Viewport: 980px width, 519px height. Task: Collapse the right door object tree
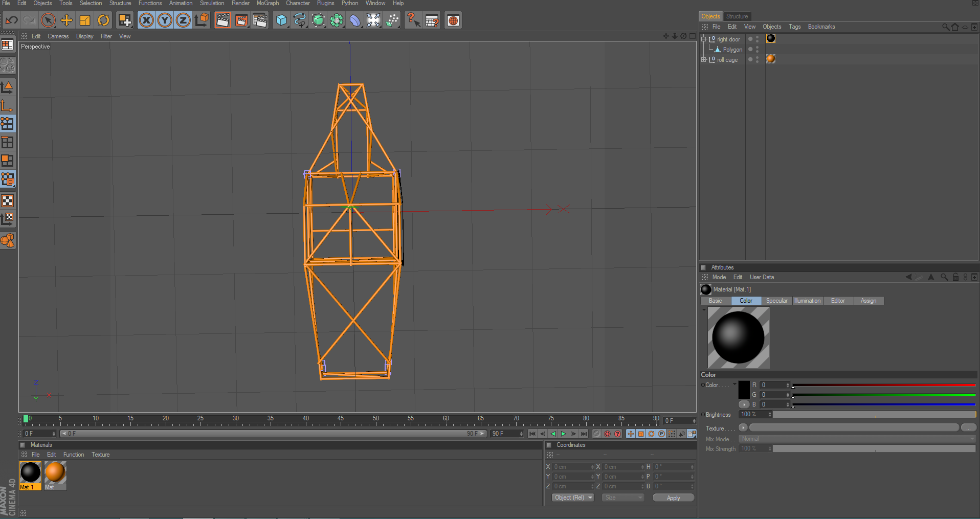tap(704, 39)
